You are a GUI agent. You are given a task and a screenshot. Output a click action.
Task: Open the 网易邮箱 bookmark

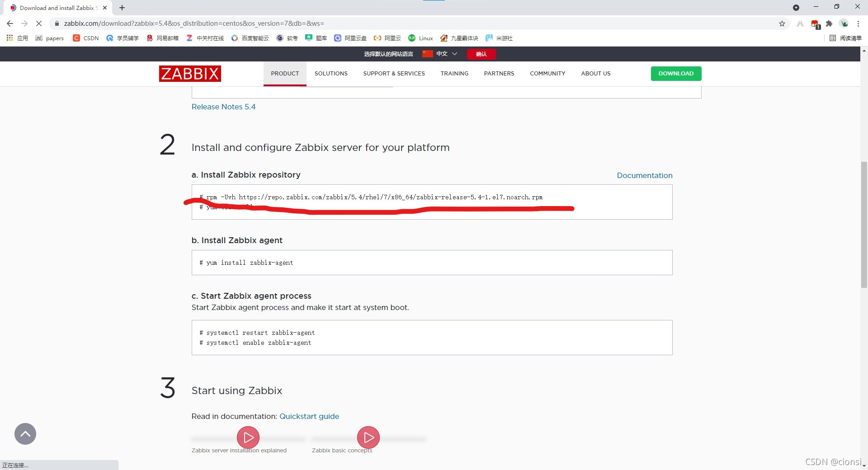tap(162, 38)
